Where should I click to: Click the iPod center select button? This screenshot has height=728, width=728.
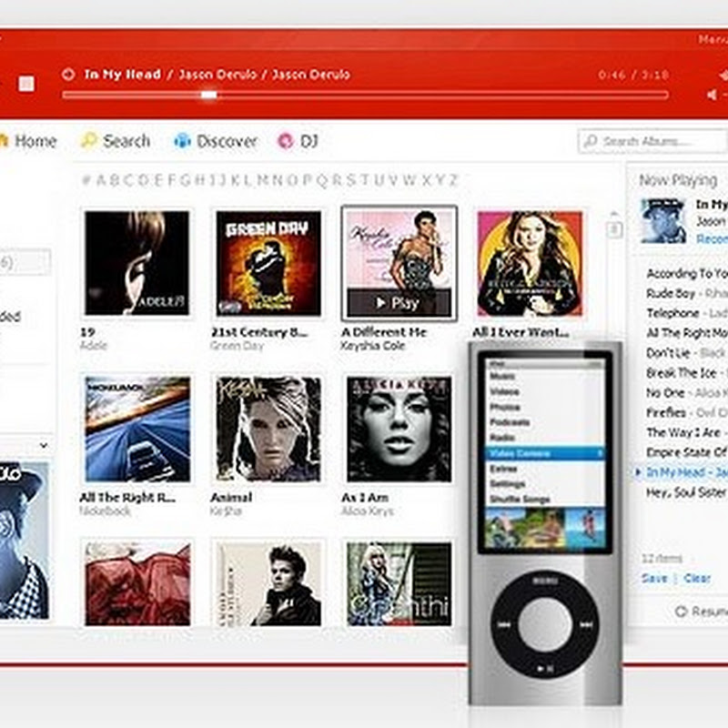click(x=544, y=624)
